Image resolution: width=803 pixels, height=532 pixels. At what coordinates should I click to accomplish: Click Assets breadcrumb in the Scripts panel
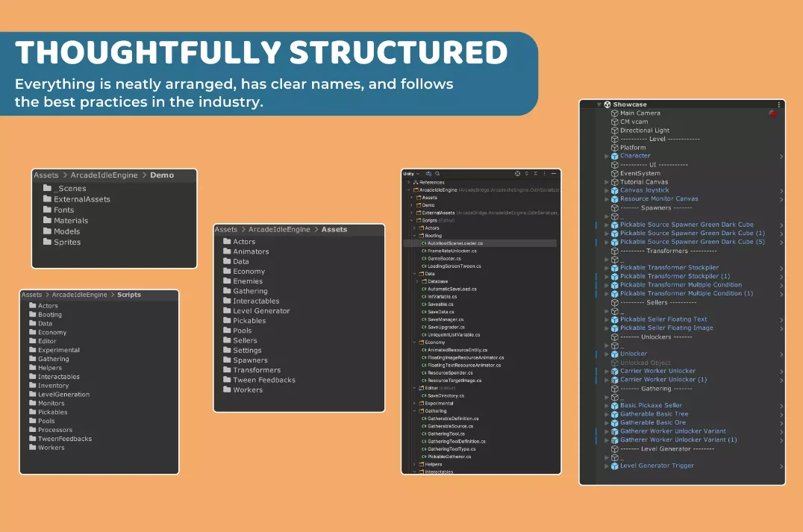tap(32, 295)
